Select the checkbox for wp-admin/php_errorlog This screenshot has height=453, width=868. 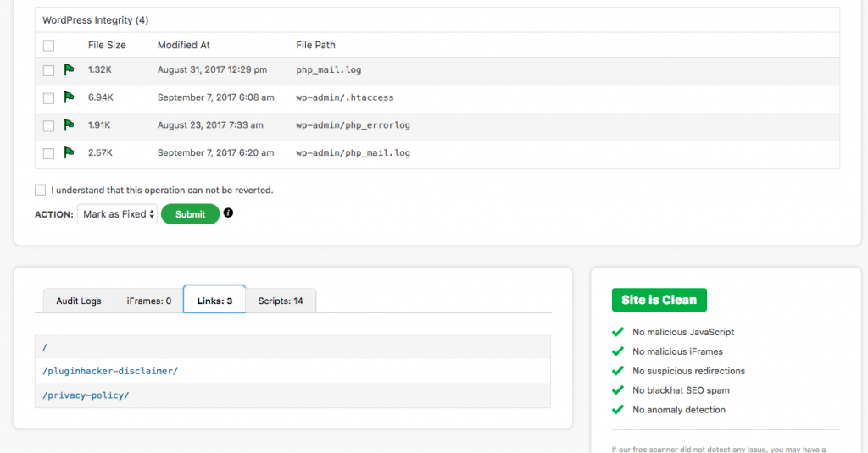[48, 126]
